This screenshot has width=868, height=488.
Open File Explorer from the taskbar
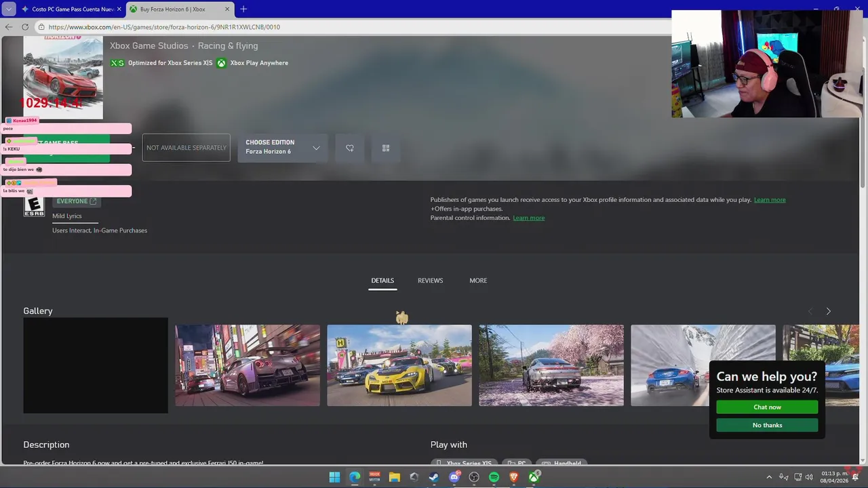click(395, 477)
